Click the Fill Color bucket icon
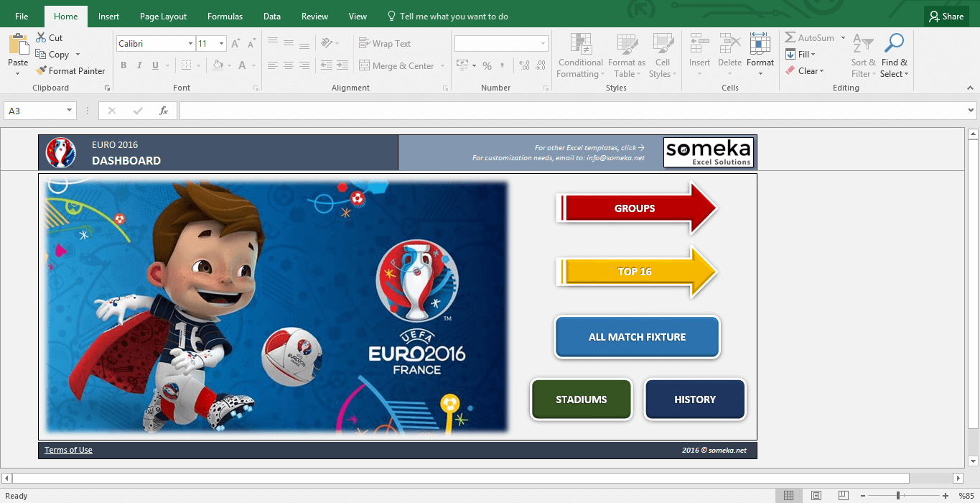The image size is (980, 503). tap(218, 65)
